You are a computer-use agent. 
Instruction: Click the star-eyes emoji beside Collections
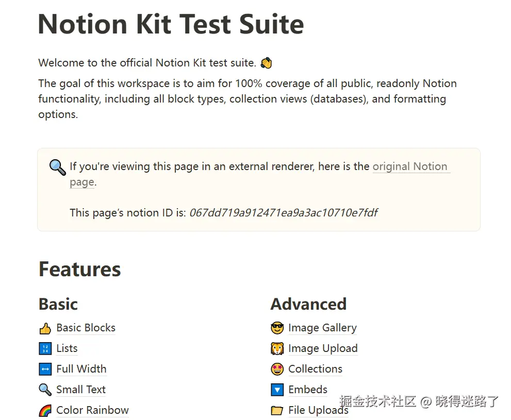(277, 369)
